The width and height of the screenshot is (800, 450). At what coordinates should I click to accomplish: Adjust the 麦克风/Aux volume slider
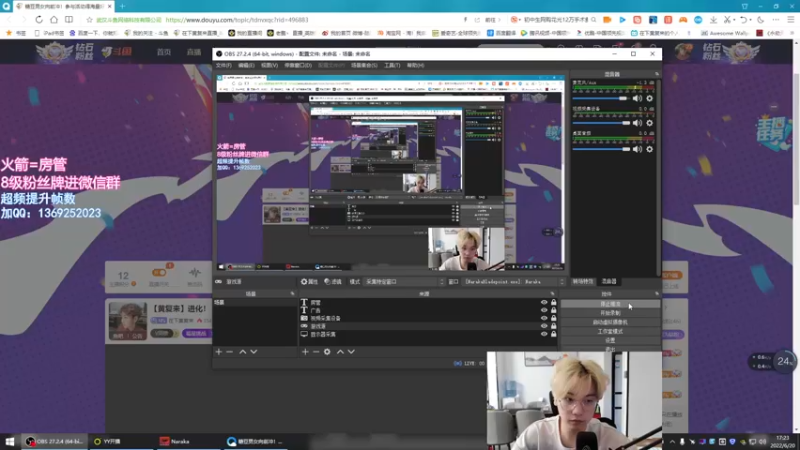pos(601,98)
